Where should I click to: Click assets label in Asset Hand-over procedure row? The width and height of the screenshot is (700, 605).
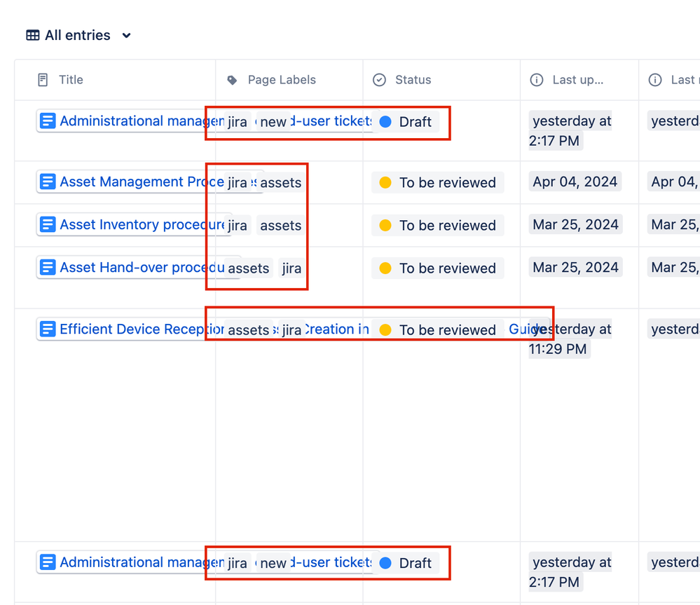(x=249, y=268)
